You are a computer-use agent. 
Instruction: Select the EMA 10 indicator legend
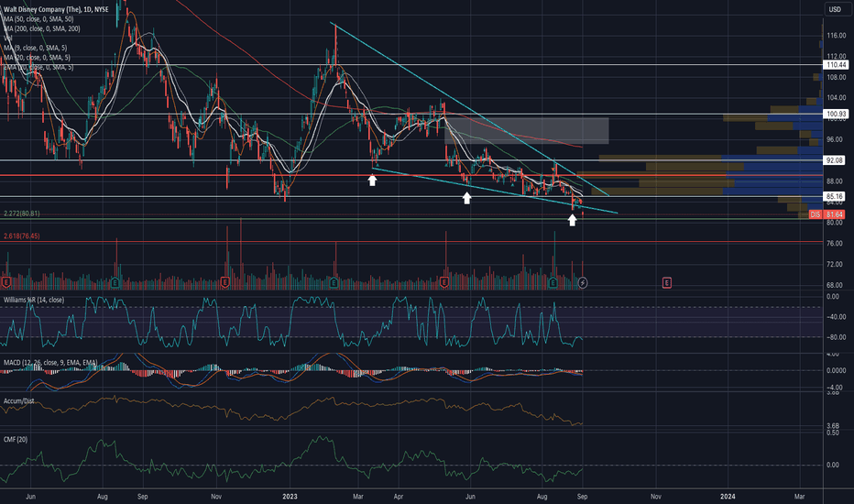coord(38,67)
